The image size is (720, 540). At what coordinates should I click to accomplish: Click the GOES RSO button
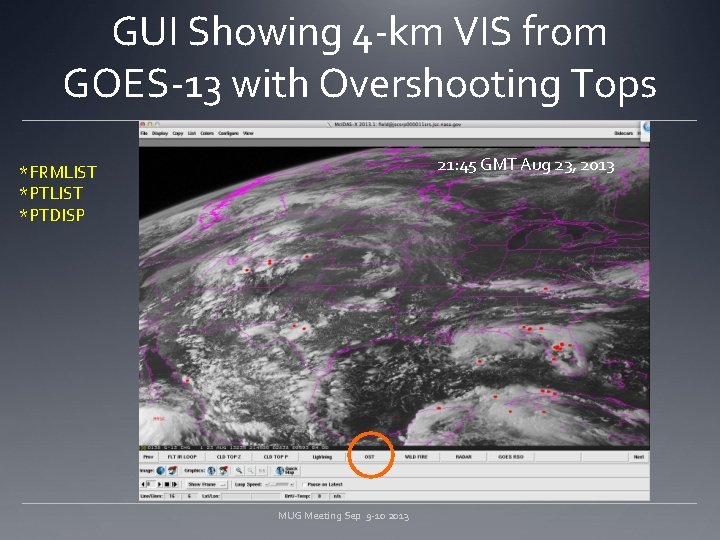[x=511, y=457]
